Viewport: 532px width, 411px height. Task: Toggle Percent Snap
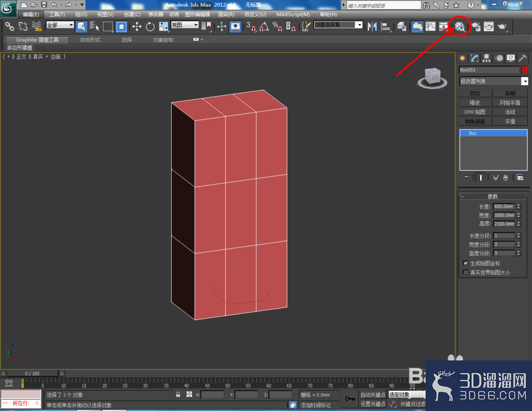pyautogui.click(x=278, y=27)
